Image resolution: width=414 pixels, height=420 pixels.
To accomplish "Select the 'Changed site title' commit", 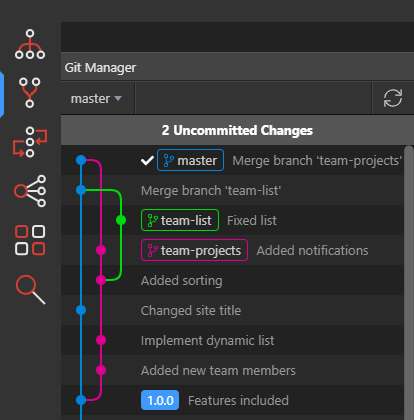I will pos(191,311).
